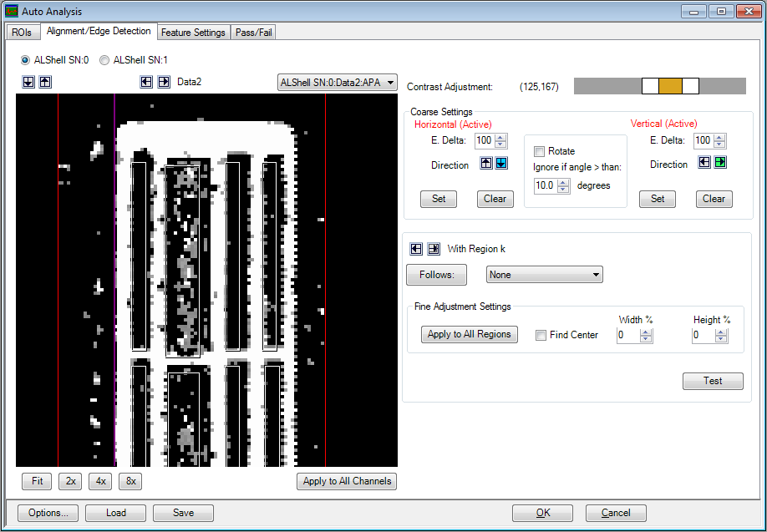Click the orange Contrast Adjustment slider segment
767x532 pixels.
coord(670,86)
